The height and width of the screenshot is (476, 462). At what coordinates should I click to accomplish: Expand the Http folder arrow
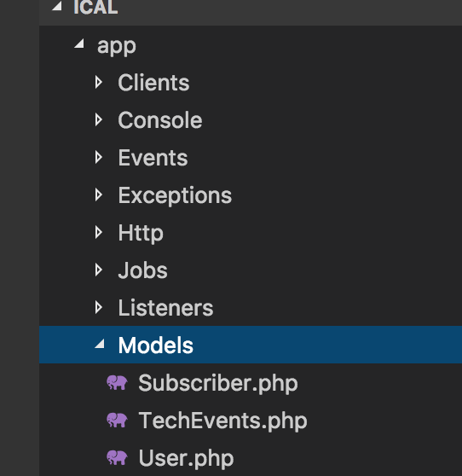pos(98,233)
